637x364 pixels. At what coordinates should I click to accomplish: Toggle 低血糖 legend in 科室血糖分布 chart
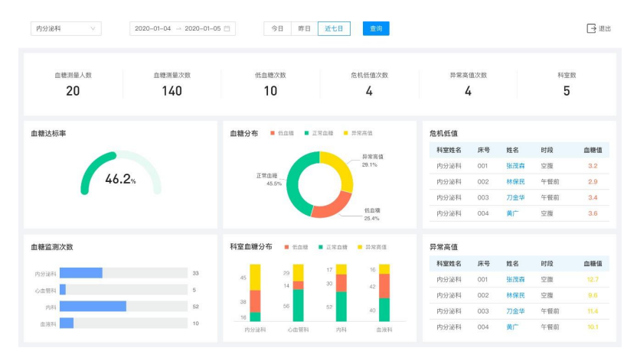(x=296, y=247)
